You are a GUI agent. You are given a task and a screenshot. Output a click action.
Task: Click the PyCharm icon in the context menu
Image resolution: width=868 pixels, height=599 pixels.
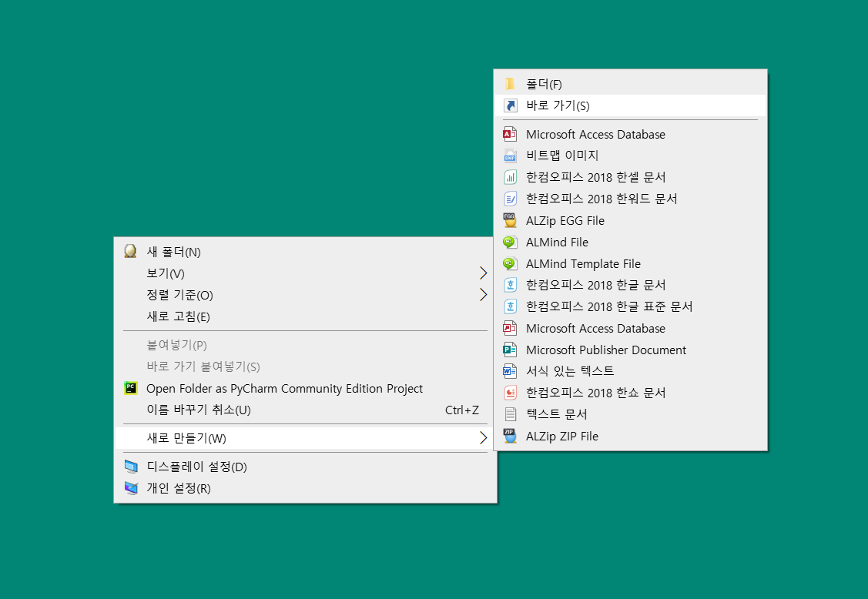point(131,388)
